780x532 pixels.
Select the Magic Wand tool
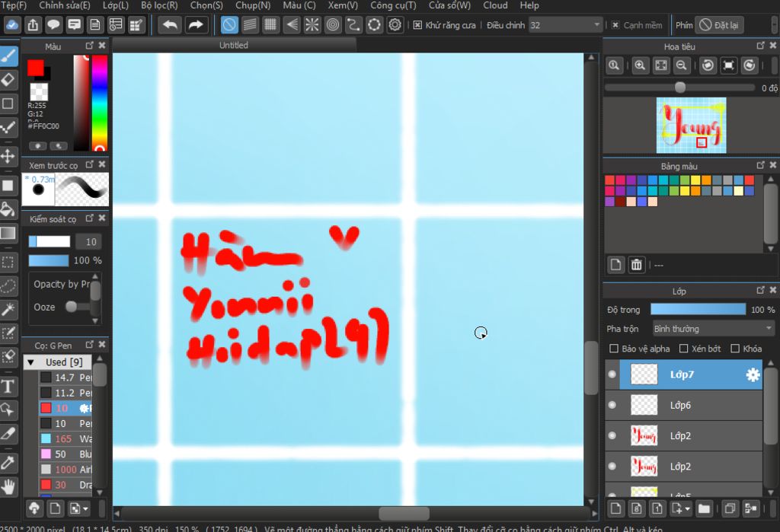tap(8, 309)
